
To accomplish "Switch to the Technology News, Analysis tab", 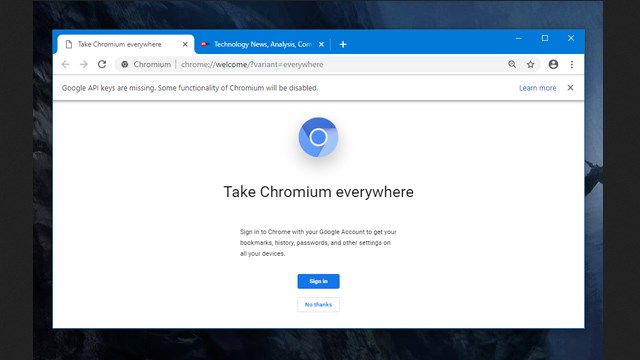I will tap(263, 44).
